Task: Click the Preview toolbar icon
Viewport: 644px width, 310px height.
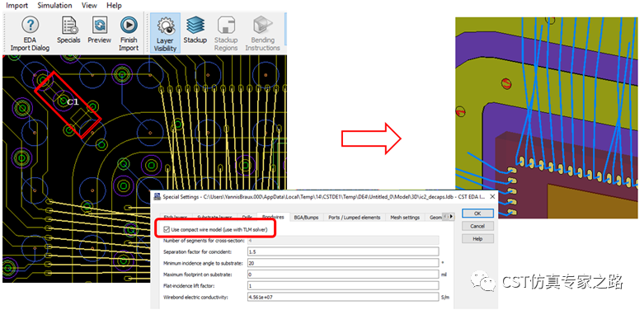Action: point(100,30)
